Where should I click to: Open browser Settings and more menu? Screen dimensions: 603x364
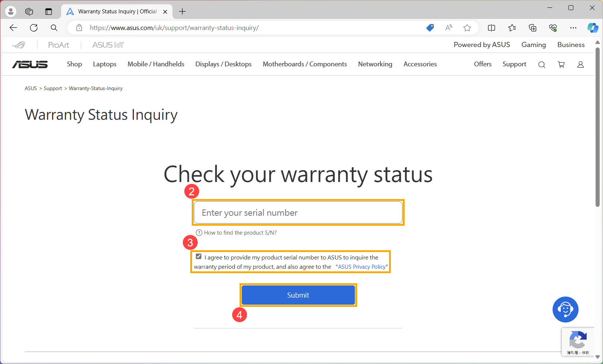click(x=573, y=28)
